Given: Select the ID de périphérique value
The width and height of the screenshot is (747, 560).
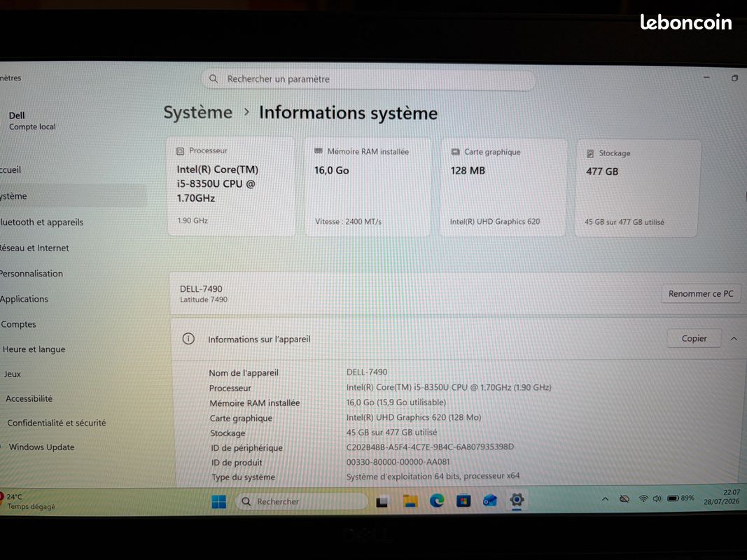Looking at the screenshot, I should pyautogui.click(x=430, y=447).
